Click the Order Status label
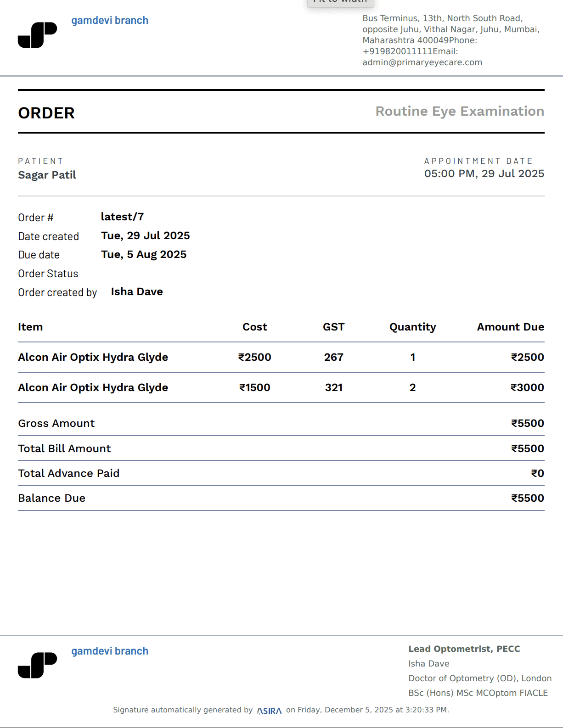The image size is (563, 728). [48, 274]
